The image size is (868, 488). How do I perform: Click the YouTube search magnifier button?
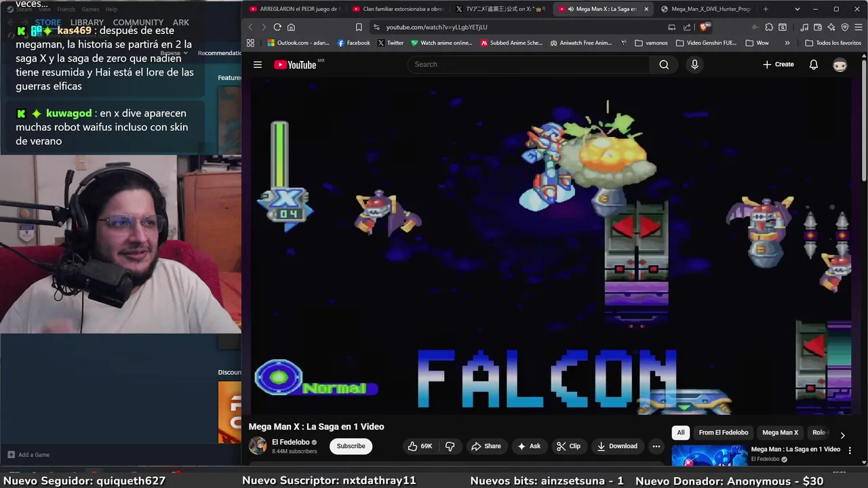(x=664, y=64)
